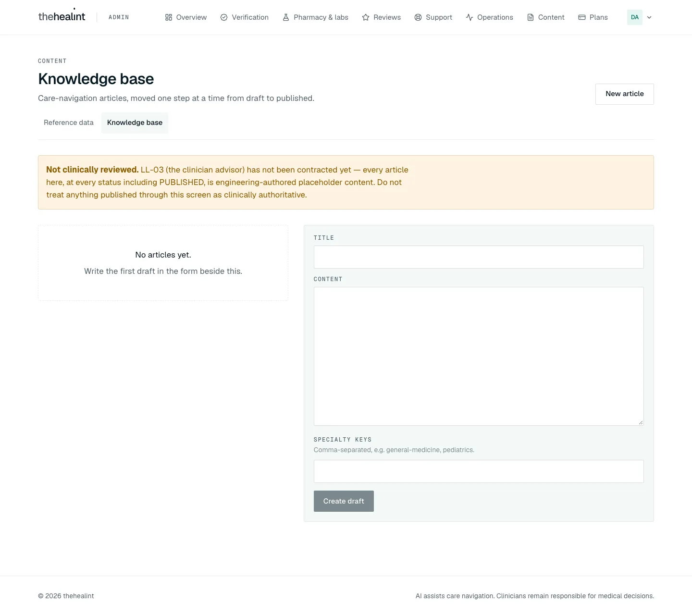This screenshot has width=692, height=616.
Task: Click the Reviews star icon
Action: click(x=366, y=17)
